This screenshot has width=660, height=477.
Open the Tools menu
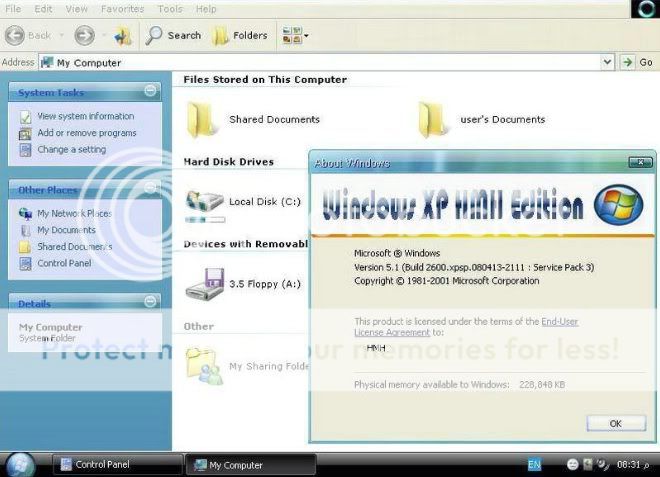pyautogui.click(x=170, y=9)
